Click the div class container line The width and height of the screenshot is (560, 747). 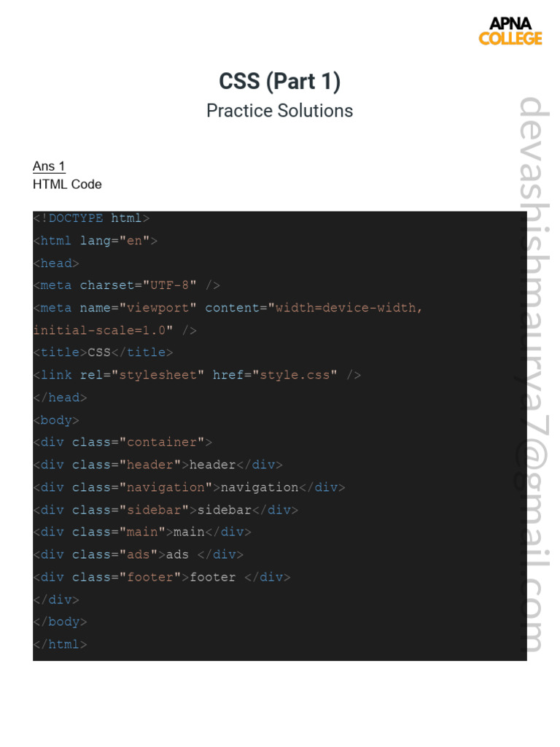[123, 442]
